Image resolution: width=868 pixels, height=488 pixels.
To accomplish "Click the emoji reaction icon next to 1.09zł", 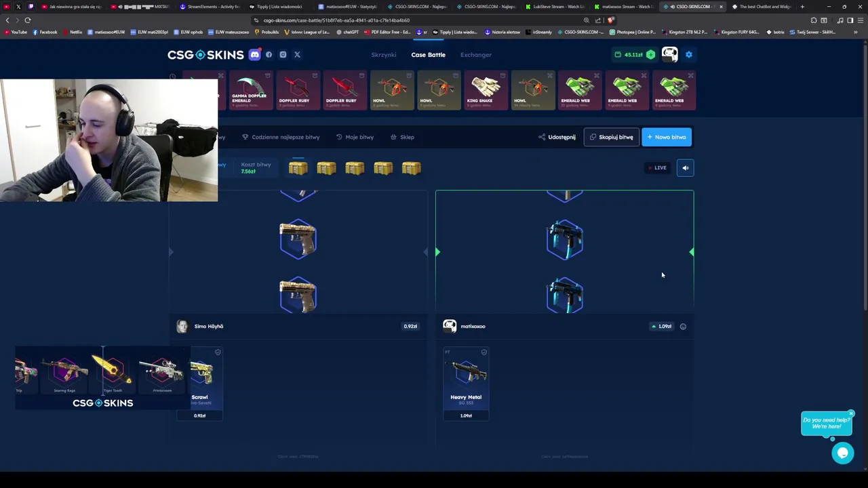I will [683, 327].
